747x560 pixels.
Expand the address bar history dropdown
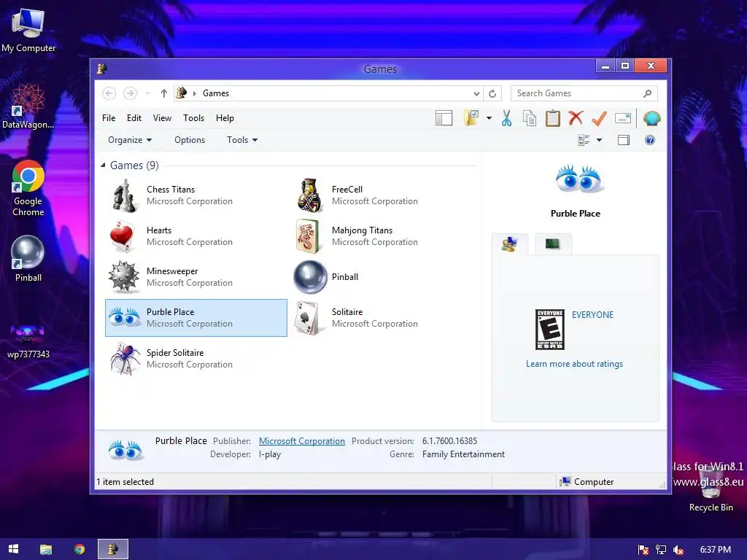476,93
